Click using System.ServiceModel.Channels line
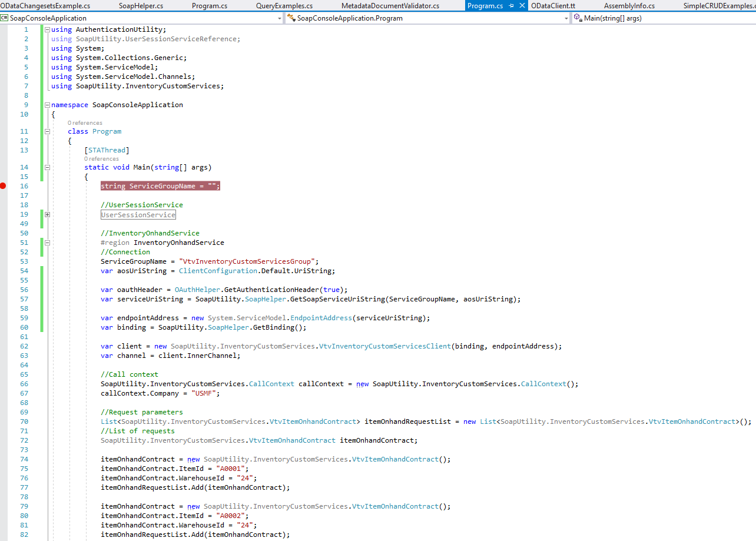Viewport: 756px width, 541px height. (x=123, y=77)
